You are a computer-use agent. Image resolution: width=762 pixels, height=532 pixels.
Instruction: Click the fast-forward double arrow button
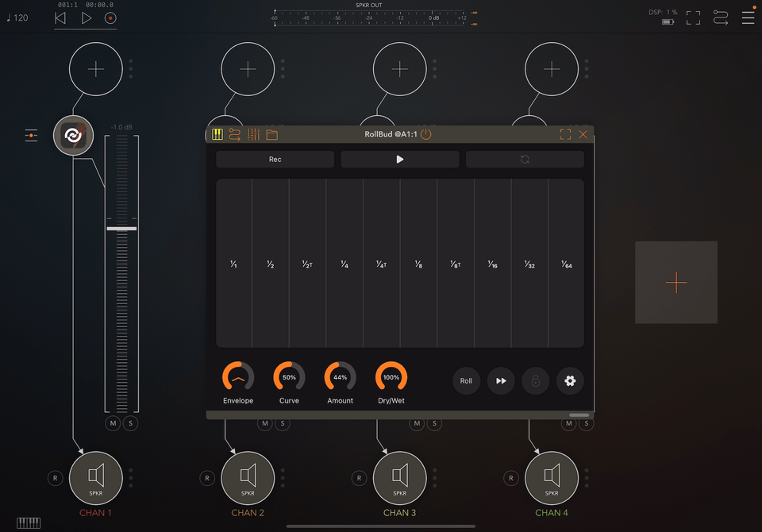[x=501, y=381]
